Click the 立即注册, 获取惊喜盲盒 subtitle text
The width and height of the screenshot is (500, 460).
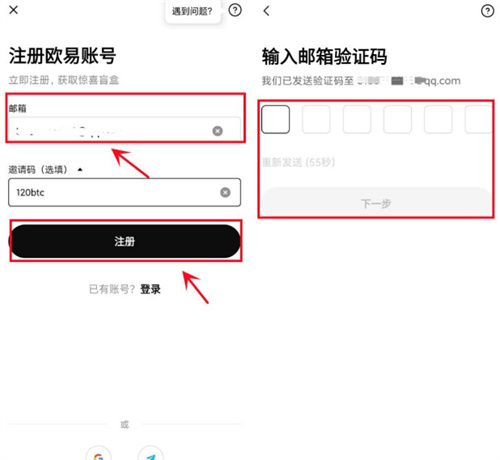[64, 80]
